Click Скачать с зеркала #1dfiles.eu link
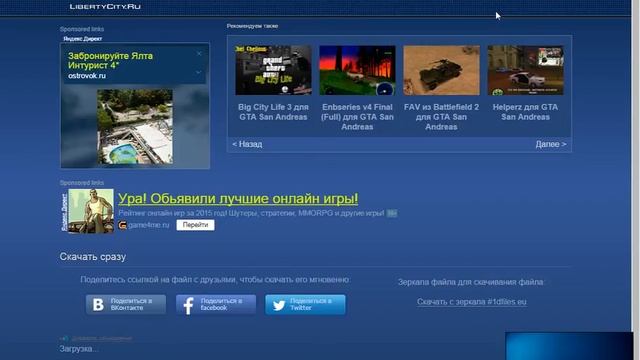This screenshot has height=360, width=640. (471, 302)
